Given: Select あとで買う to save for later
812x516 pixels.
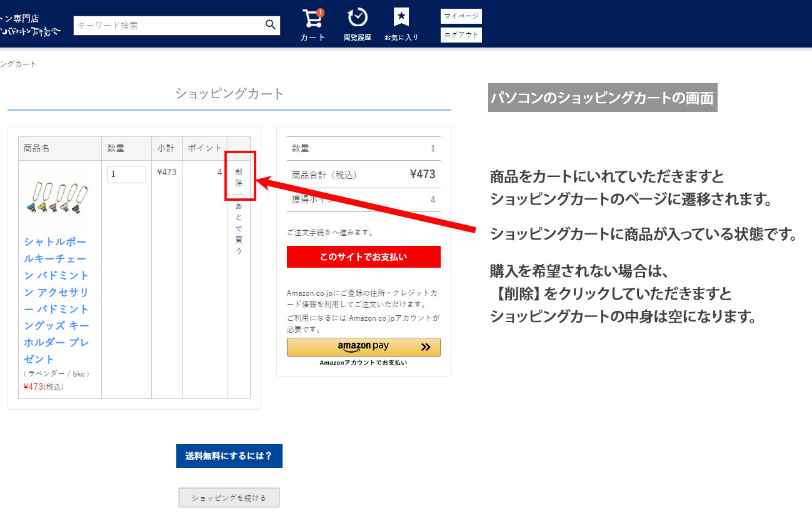Looking at the screenshot, I should click(239, 228).
